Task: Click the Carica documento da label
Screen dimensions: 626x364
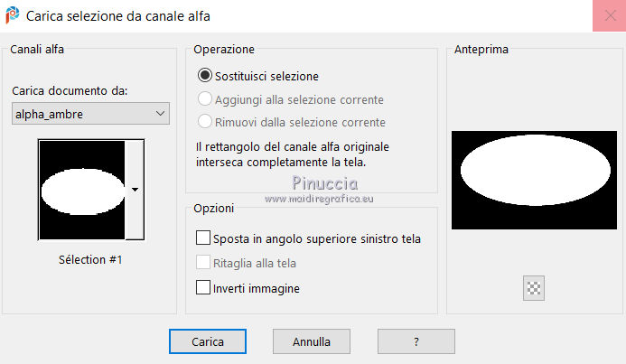Action: [x=70, y=91]
